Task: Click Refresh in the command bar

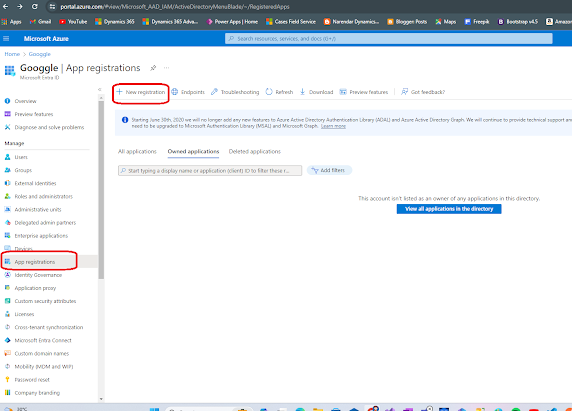Action: 279,92
